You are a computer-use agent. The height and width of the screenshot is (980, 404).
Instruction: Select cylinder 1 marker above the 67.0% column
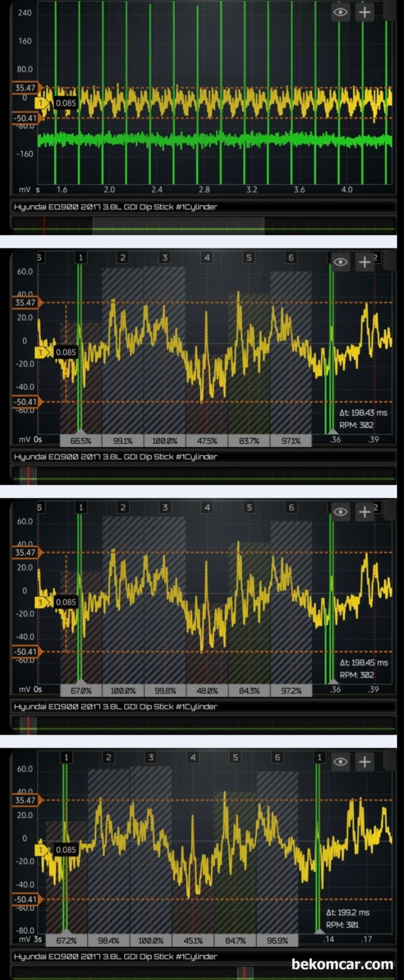[81, 508]
